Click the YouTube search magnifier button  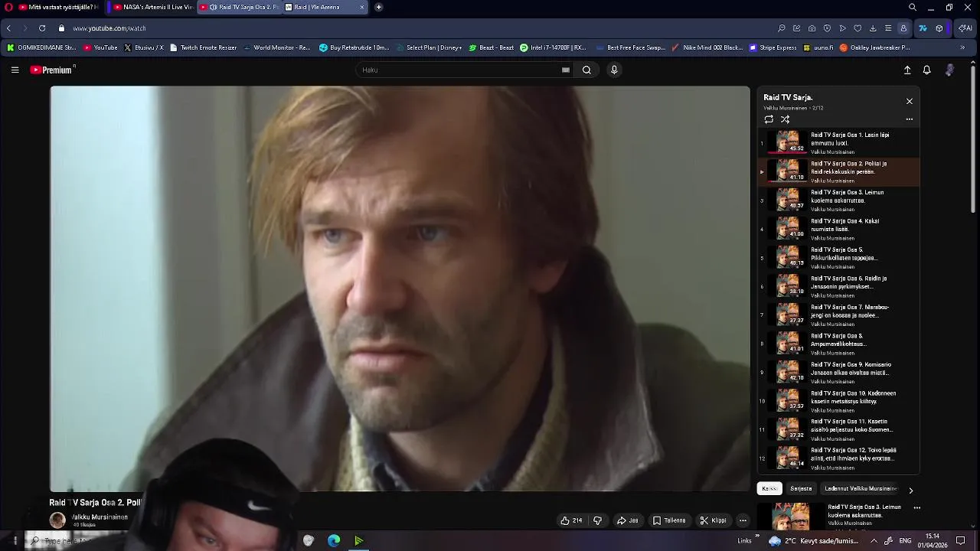586,70
